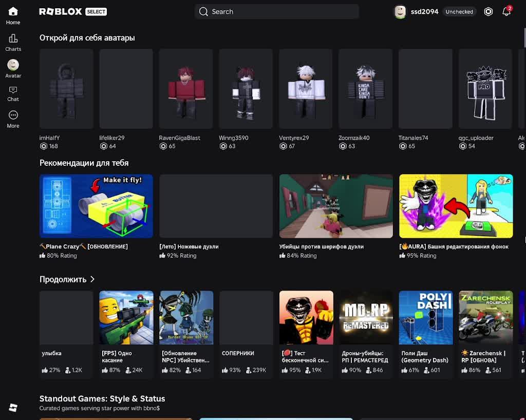Click 95% Rating under AURA game
The width and height of the screenshot is (526, 420).
[418, 255]
